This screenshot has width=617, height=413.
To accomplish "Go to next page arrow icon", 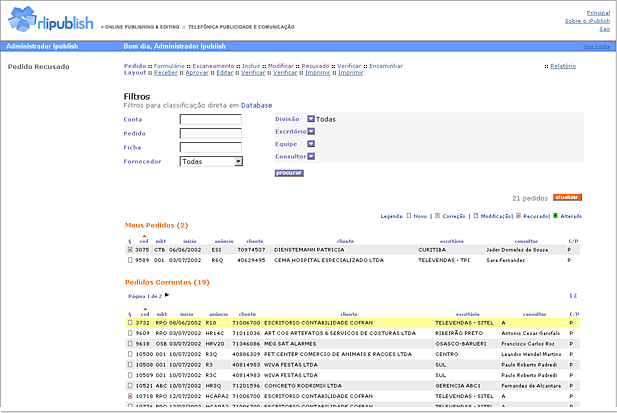I will coord(167,295).
